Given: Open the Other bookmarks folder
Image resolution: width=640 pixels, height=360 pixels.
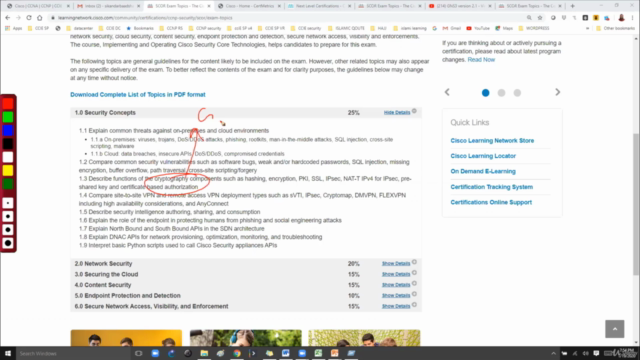Looking at the screenshot, I should pos(616,29).
